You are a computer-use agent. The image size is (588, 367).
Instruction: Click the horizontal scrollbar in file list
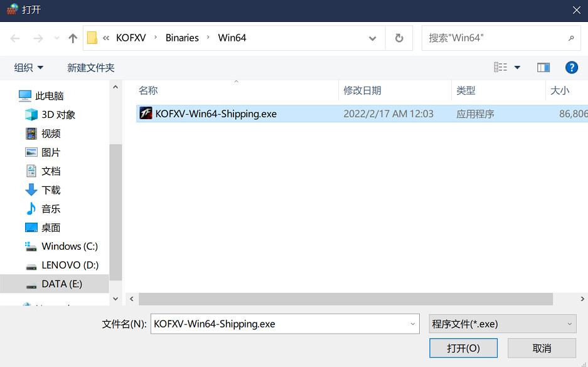345,299
